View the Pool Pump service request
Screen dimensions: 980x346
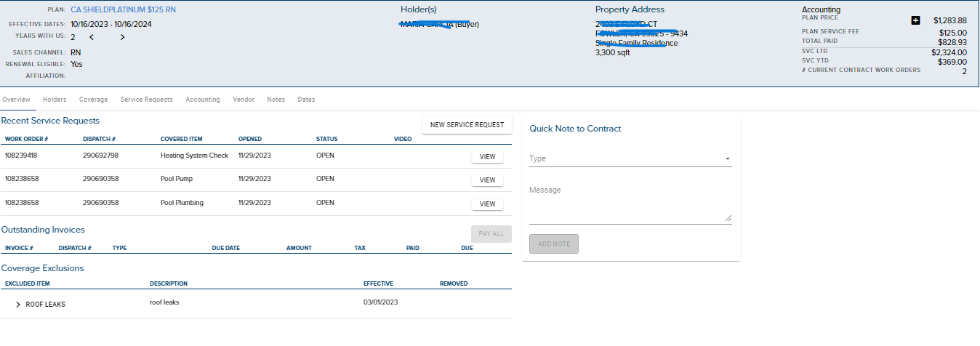487,180
